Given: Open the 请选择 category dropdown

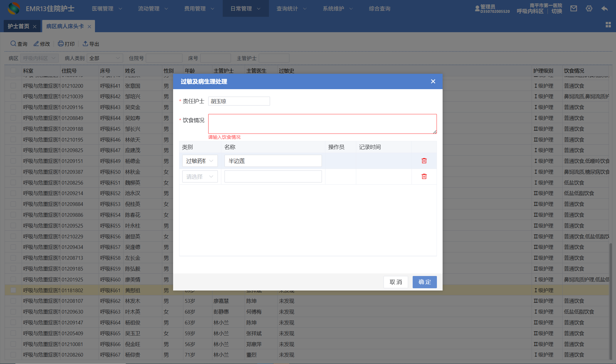Looking at the screenshot, I should point(200,177).
